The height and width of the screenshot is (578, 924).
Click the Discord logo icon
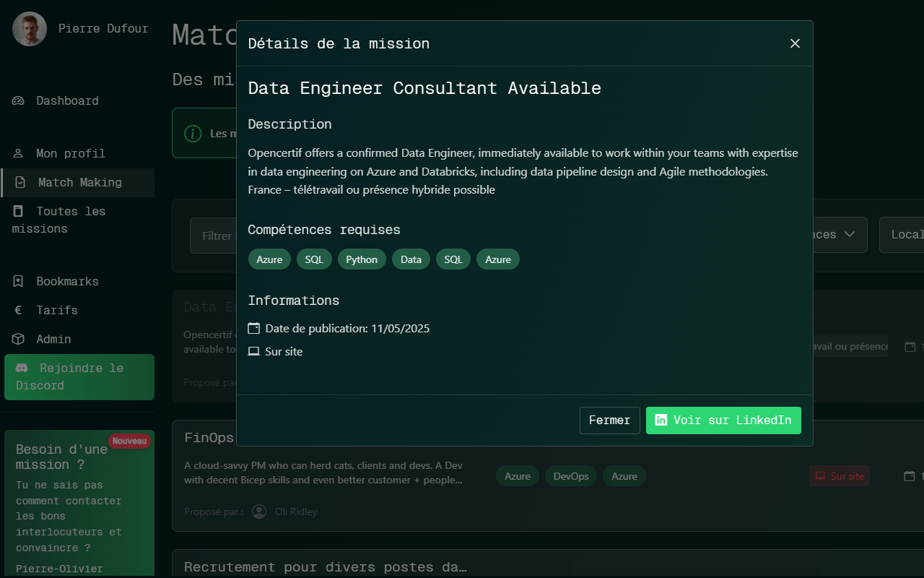click(x=22, y=368)
